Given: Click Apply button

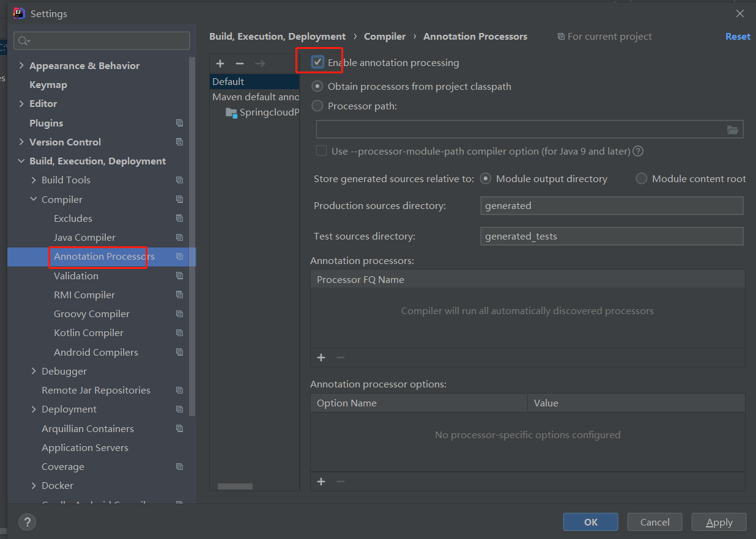Looking at the screenshot, I should point(719,522).
